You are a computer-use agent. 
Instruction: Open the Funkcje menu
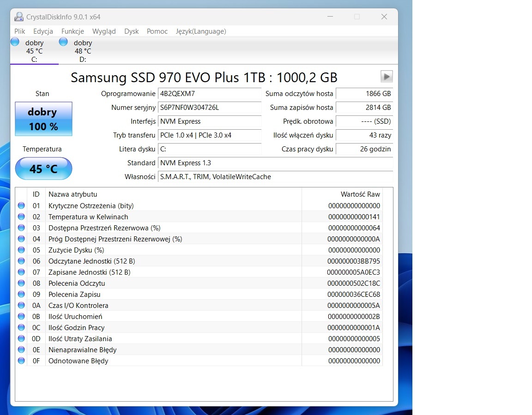[73, 31]
